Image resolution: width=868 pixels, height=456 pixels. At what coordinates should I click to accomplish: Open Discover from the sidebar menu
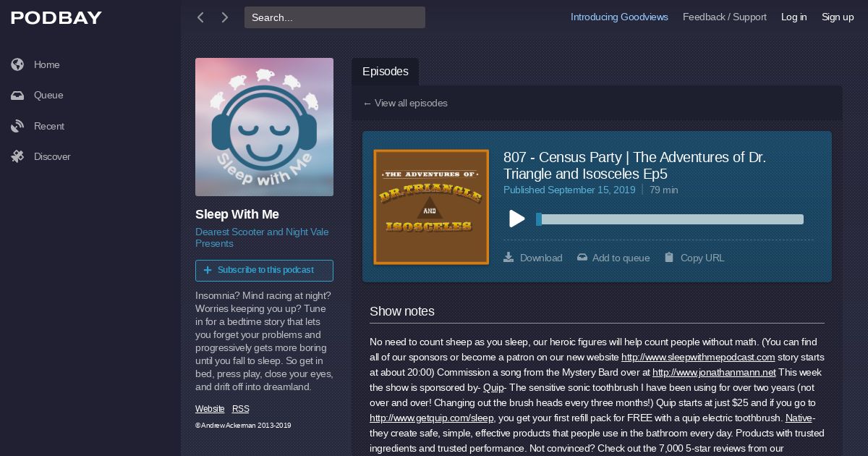pos(52,156)
